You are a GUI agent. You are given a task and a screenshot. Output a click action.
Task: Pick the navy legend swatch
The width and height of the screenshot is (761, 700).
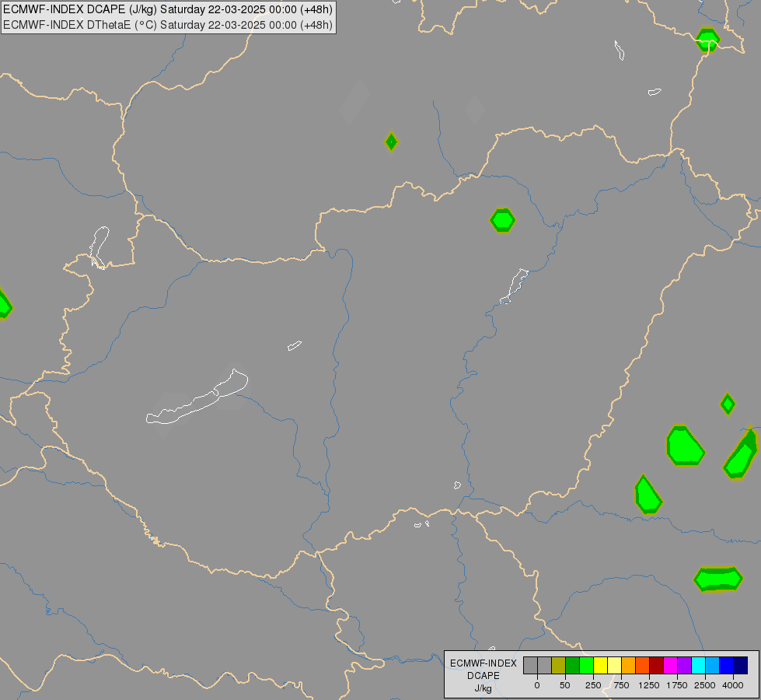(x=741, y=665)
